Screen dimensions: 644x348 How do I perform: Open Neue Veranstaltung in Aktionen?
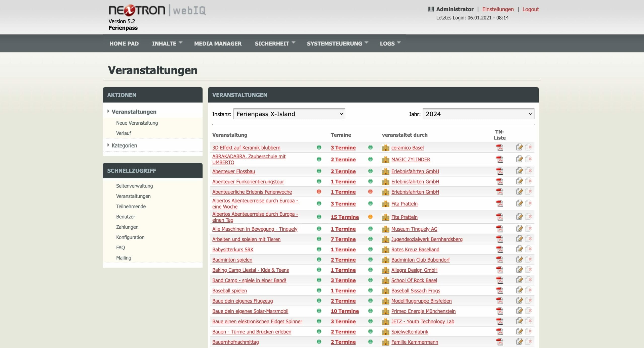click(x=137, y=123)
